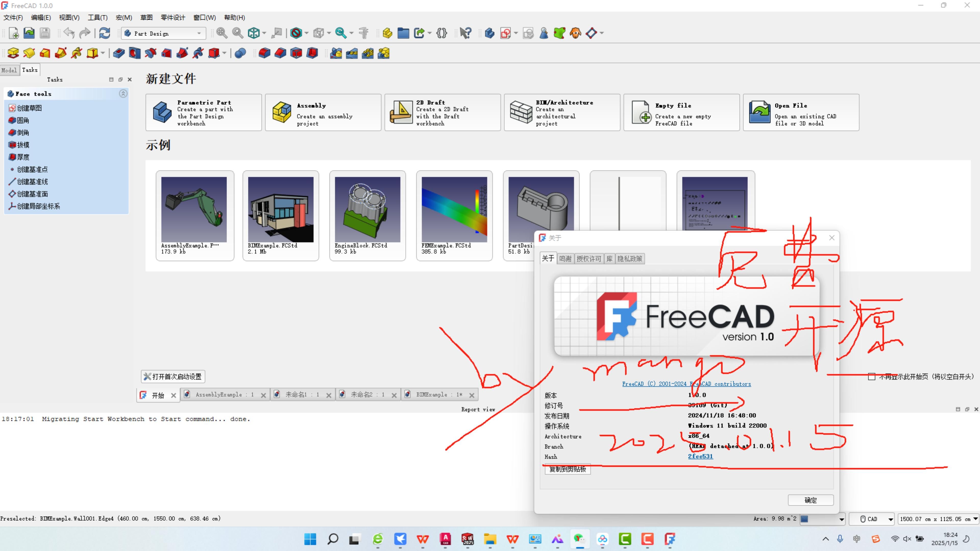Click the green Sub-Shape Binder icon
The width and height of the screenshot is (980, 551).
560,33
